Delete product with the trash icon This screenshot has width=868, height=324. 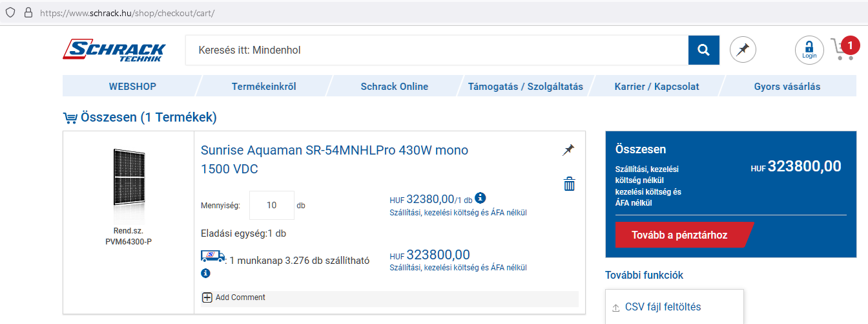(569, 184)
